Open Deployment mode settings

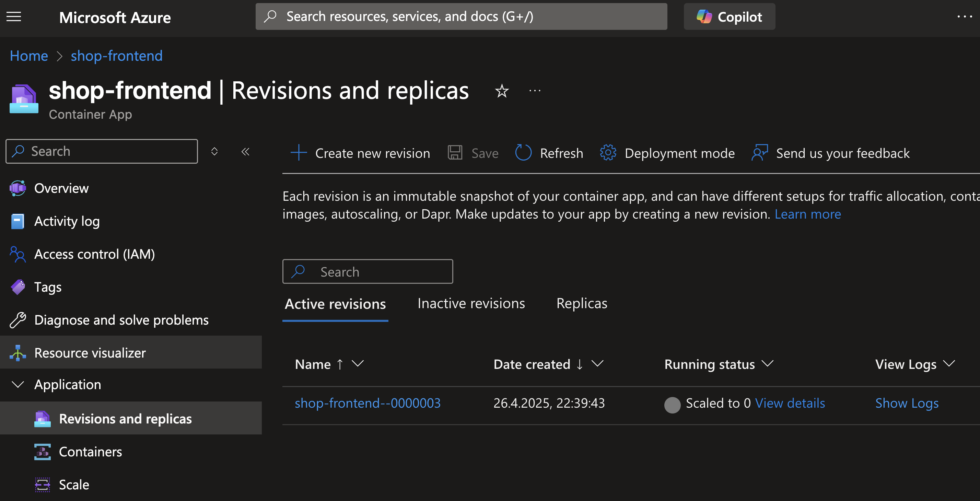667,153
